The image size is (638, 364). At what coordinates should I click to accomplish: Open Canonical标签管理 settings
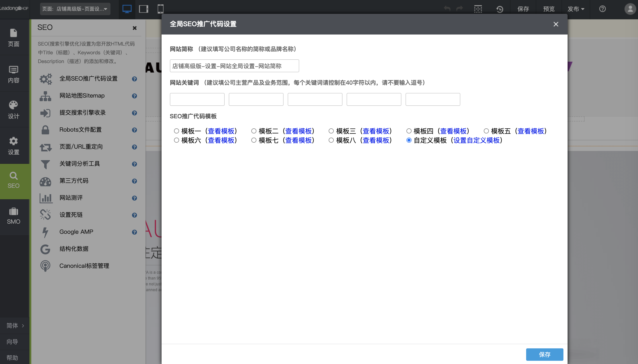pos(84,266)
